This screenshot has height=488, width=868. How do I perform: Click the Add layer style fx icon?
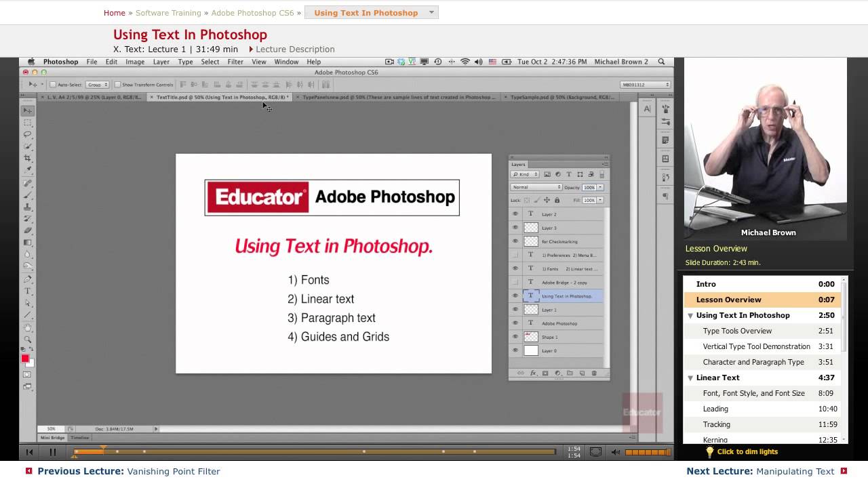coord(533,373)
